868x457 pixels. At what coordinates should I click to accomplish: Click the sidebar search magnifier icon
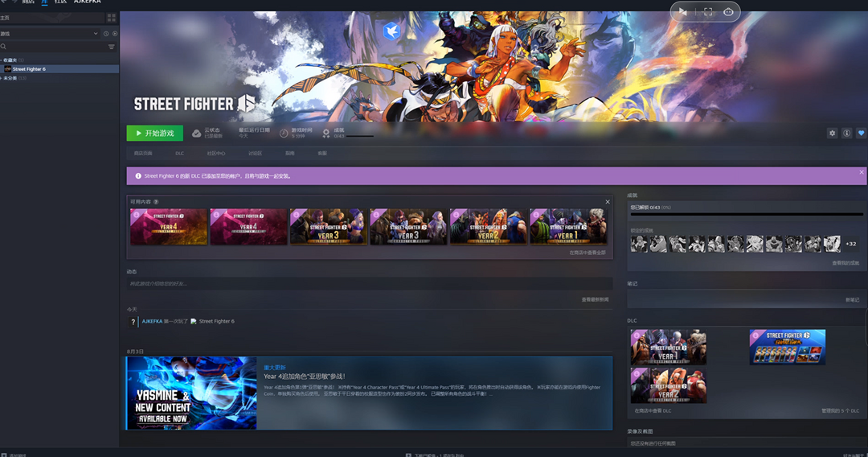pyautogui.click(x=3, y=47)
